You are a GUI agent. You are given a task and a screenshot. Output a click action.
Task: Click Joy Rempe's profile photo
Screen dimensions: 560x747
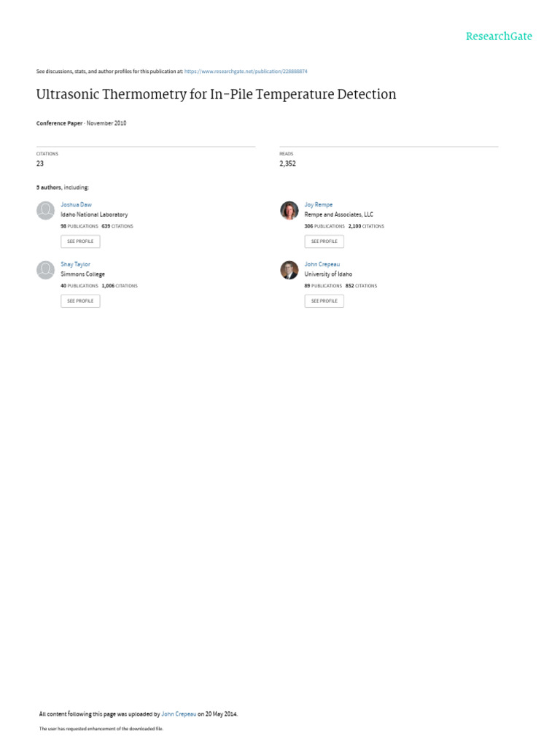pos(289,211)
